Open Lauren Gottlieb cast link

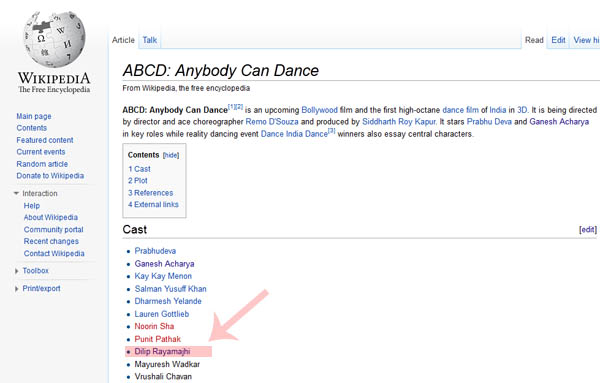point(161,314)
